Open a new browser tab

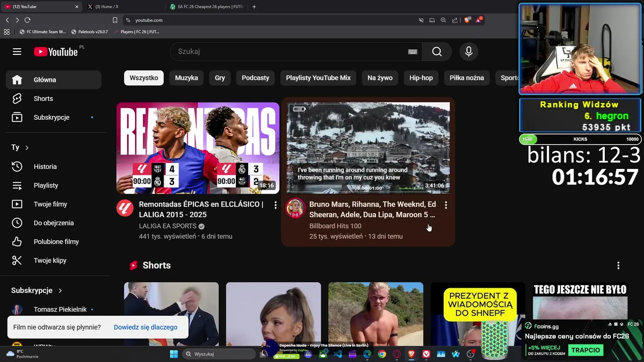pos(254,7)
